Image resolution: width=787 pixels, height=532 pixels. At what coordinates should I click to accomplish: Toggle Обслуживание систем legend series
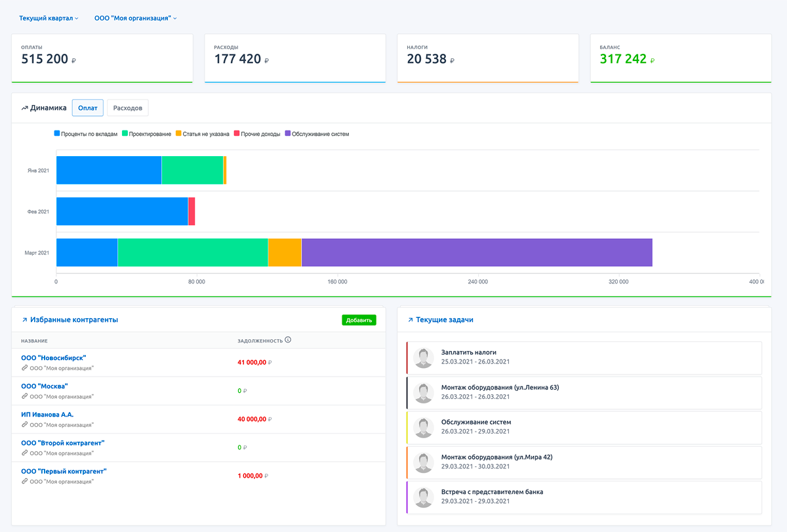(317, 134)
